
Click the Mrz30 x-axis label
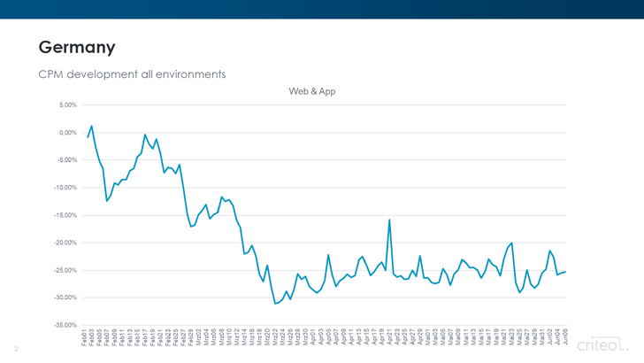tap(305, 337)
